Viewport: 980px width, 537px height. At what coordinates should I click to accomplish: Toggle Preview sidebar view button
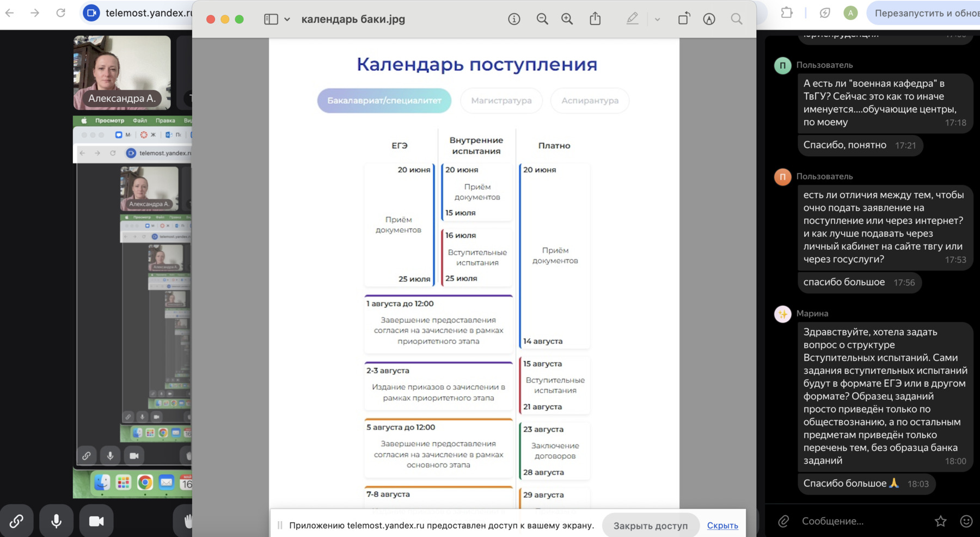[271, 19]
